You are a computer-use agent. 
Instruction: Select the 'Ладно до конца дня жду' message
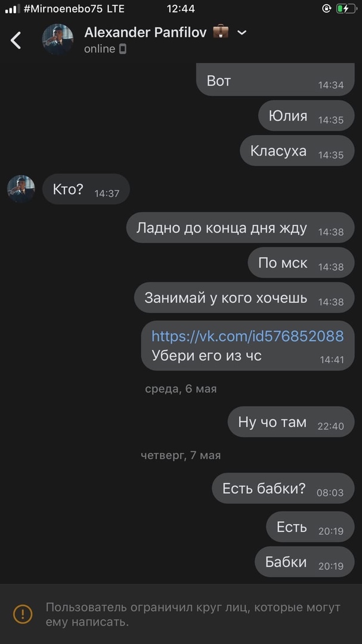tap(240, 228)
